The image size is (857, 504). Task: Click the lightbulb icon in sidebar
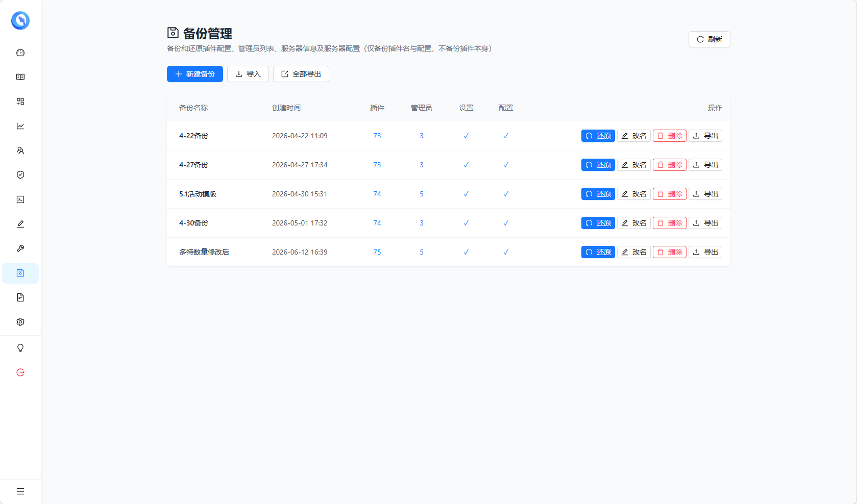pyautogui.click(x=20, y=348)
